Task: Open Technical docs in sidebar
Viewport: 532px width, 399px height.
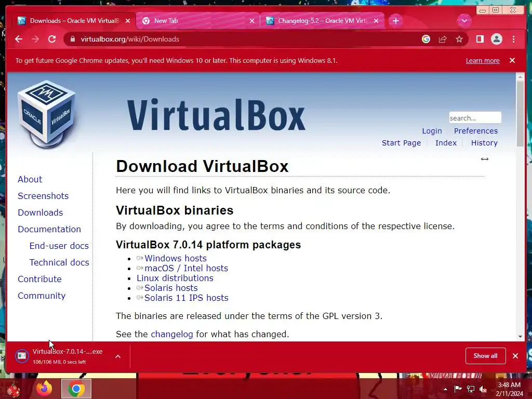Action: click(59, 262)
